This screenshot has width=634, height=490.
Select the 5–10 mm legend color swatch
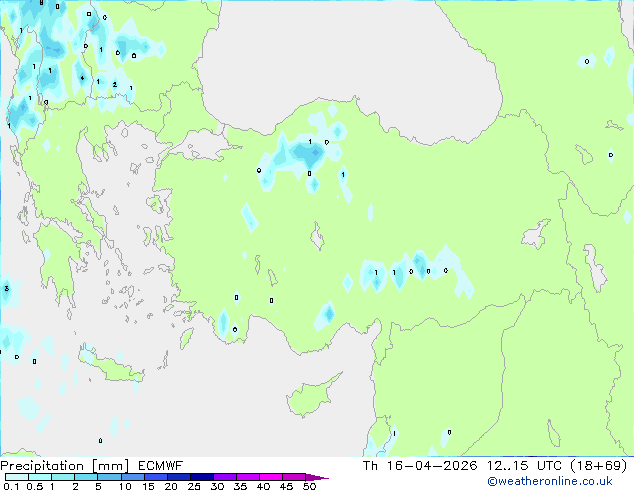(x=110, y=477)
